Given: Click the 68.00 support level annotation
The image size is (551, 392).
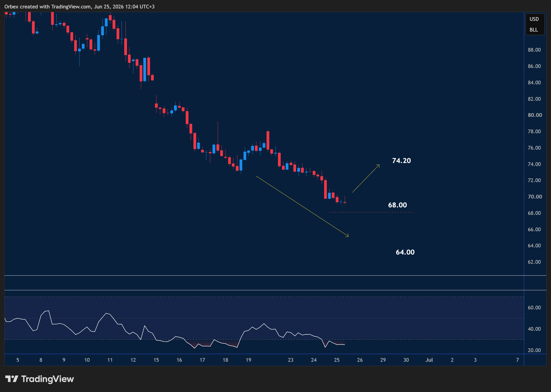Looking at the screenshot, I should [x=398, y=205].
